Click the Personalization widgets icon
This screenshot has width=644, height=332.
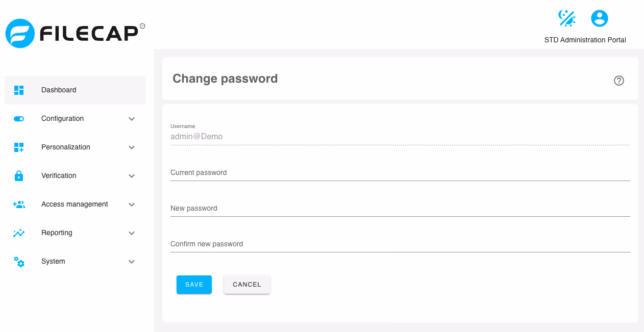tap(19, 147)
